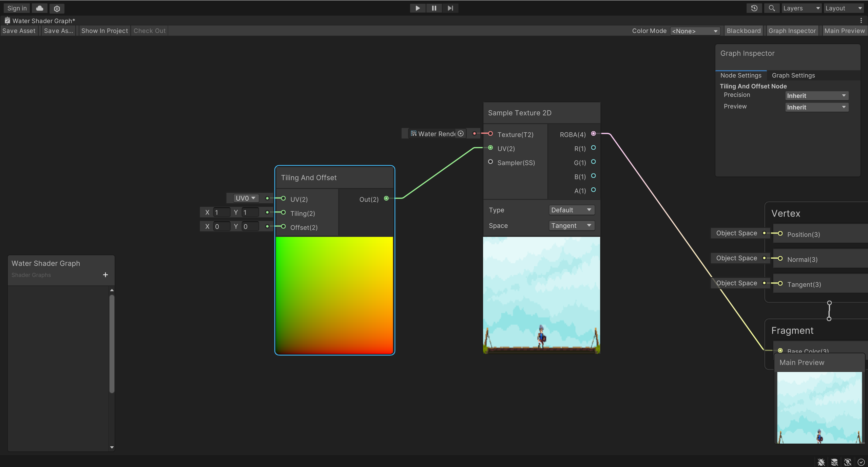Click the status bar checkmark activity icon
The height and width of the screenshot is (467, 868).
[861, 462]
